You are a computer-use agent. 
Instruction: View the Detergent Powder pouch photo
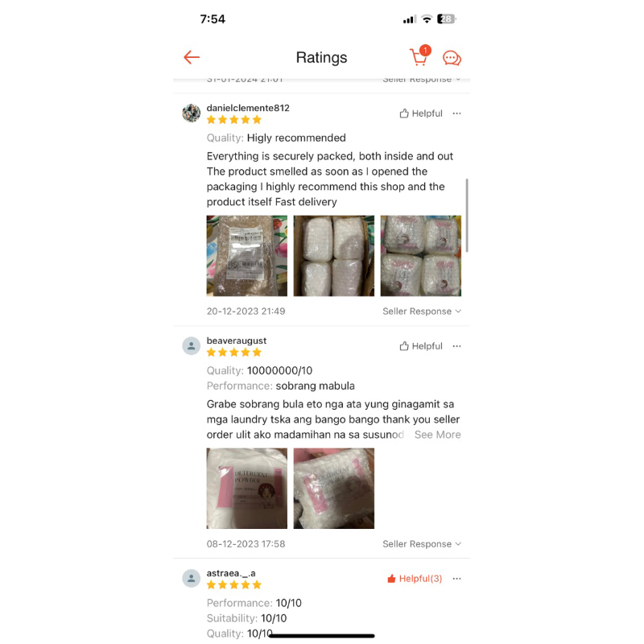247,489
